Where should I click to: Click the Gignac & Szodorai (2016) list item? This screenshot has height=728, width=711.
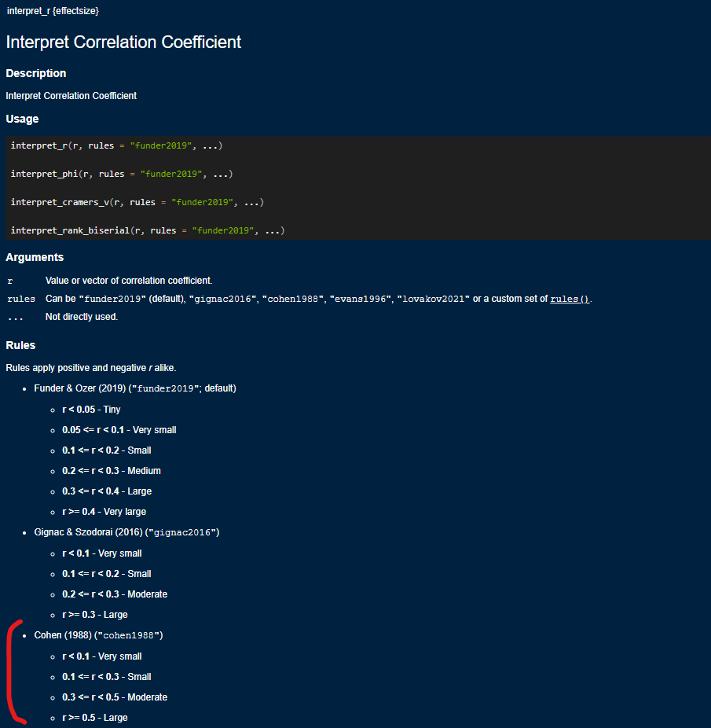coord(126,532)
